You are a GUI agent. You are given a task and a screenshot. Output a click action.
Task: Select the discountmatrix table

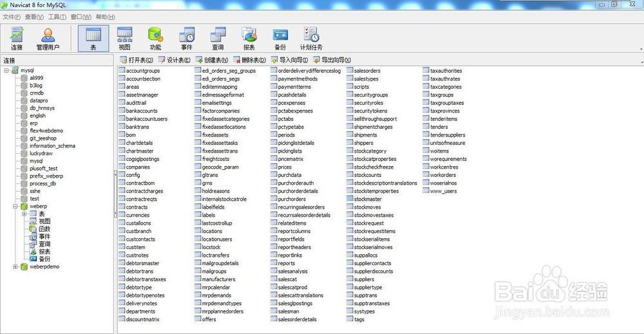point(142,319)
